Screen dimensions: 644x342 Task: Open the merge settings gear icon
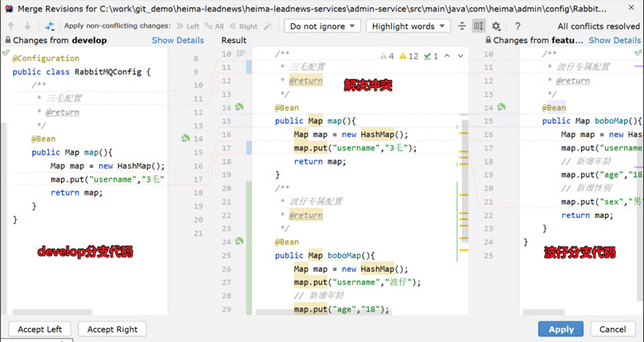click(x=496, y=26)
